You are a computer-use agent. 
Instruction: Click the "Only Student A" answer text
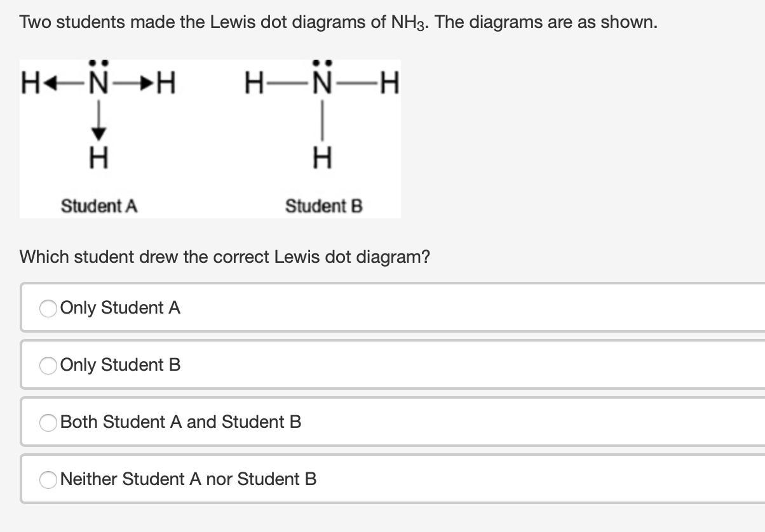click(120, 308)
